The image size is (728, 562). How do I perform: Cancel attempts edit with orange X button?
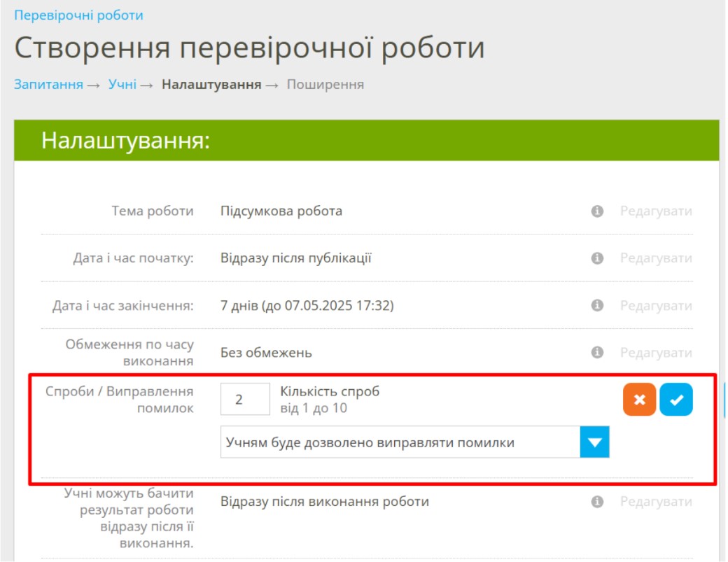coord(639,400)
